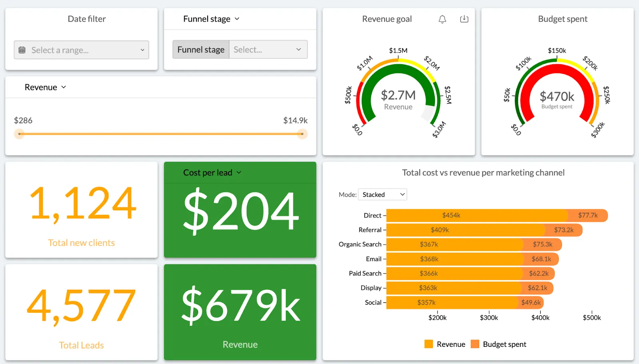The image size is (639, 364).
Task: Click the Display revenue bar $363k
Action: tap(454, 288)
